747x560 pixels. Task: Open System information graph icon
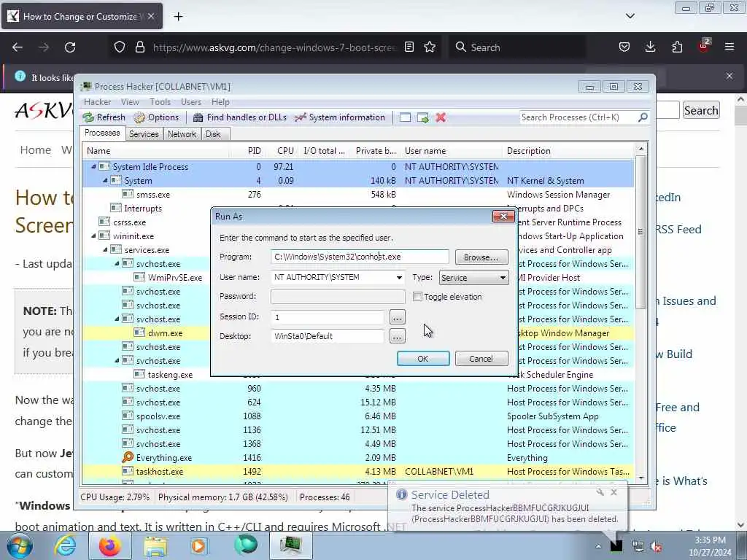(x=300, y=117)
